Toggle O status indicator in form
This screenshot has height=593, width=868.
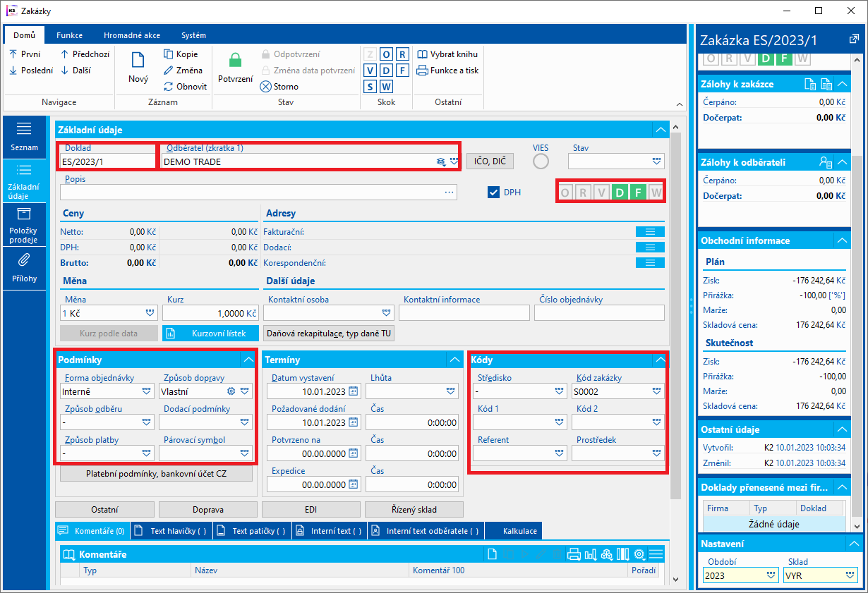[x=565, y=192]
